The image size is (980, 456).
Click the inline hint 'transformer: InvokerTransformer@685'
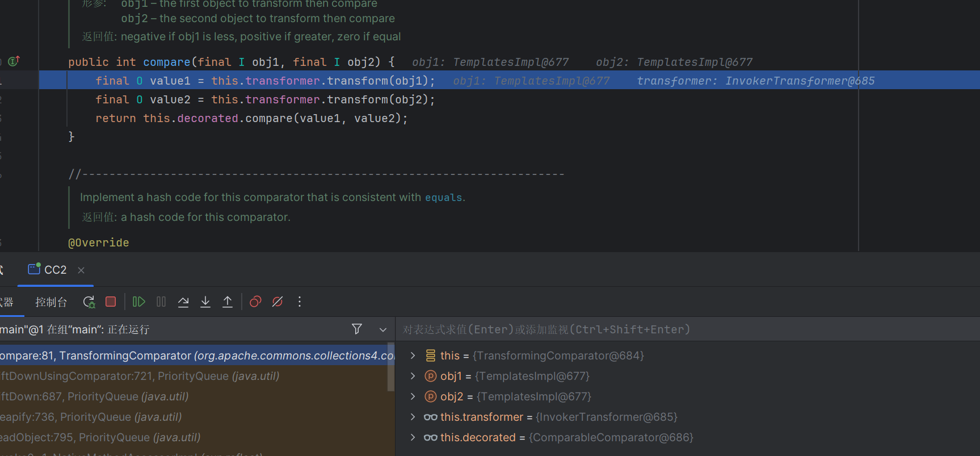pos(755,81)
